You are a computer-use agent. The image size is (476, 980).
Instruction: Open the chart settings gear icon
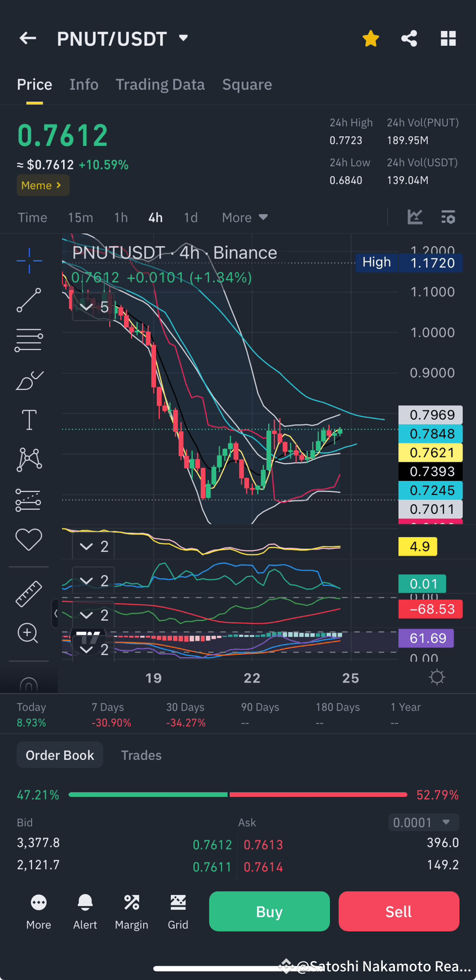pos(437,677)
